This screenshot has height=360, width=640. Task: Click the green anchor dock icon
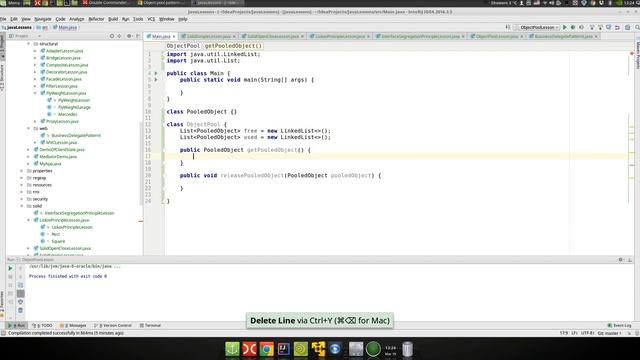(232, 349)
